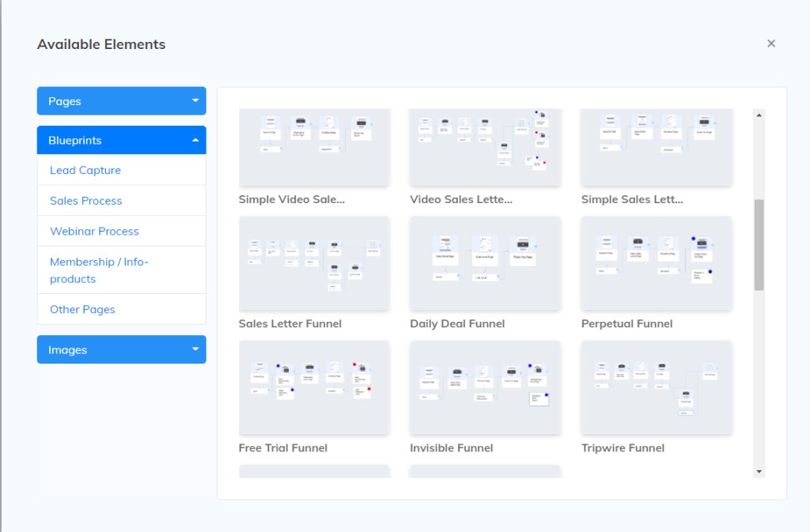Click the scrollbar down arrow

point(759,472)
